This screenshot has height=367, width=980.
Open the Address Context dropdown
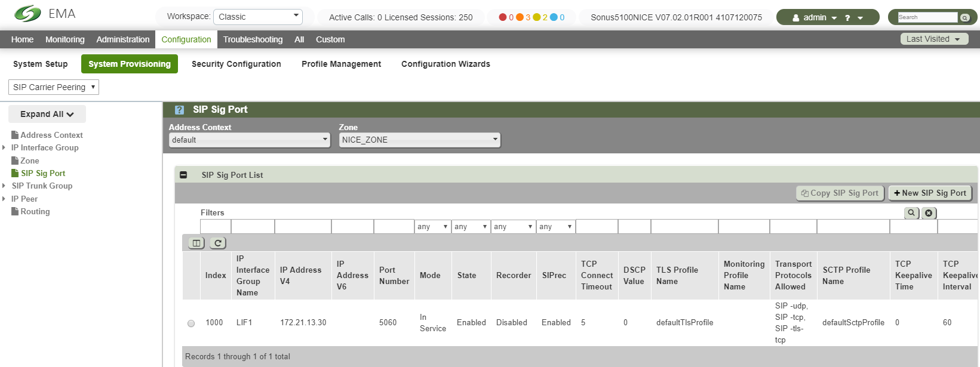click(250, 140)
